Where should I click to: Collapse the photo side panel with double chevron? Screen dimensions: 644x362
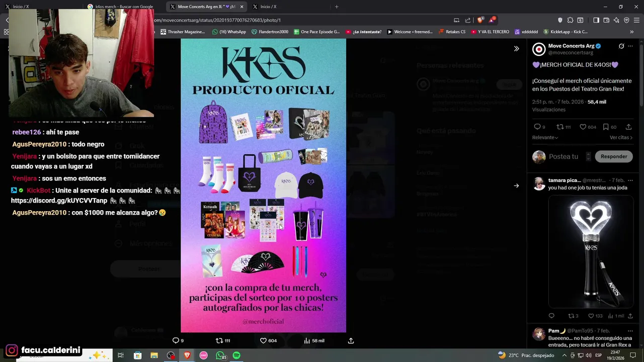[x=516, y=49]
